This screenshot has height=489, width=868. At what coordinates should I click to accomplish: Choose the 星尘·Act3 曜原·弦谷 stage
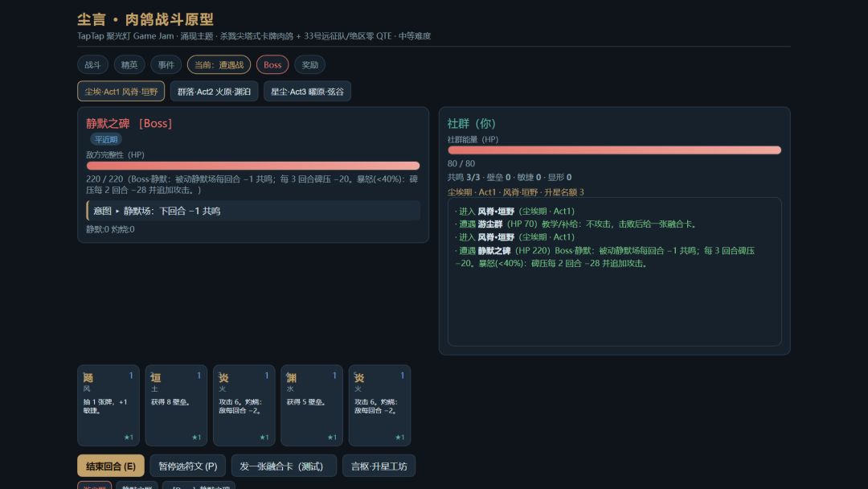click(307, 92)
